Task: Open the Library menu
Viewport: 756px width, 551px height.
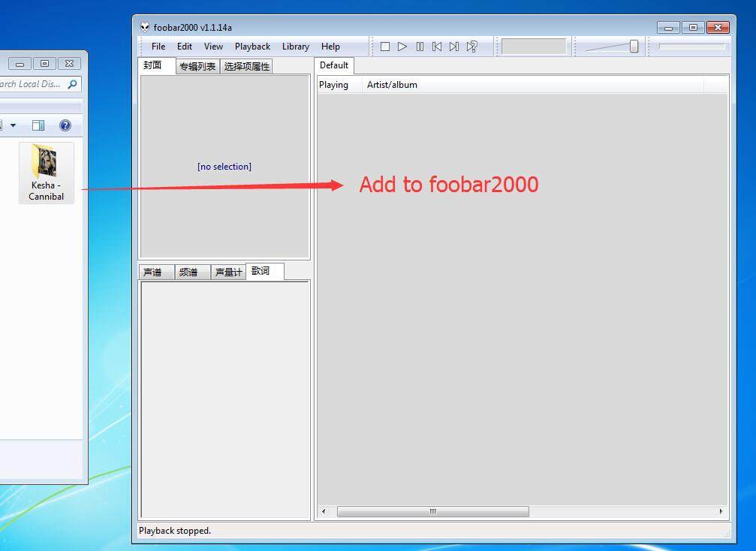Action: (296, 47)
